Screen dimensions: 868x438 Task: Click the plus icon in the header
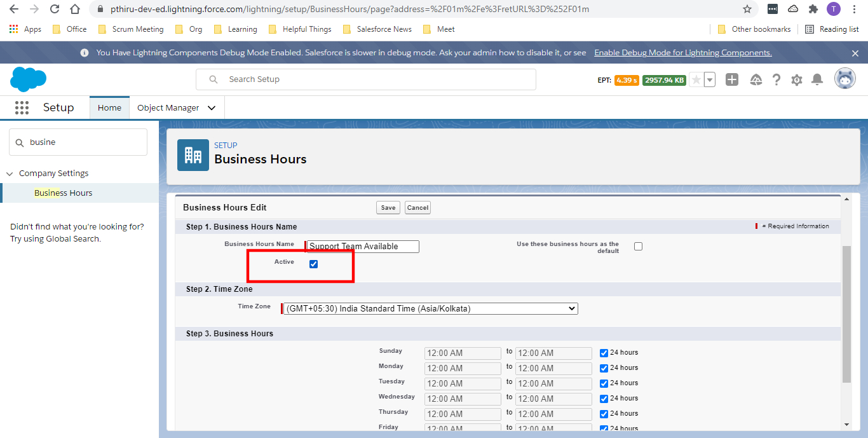731,79
